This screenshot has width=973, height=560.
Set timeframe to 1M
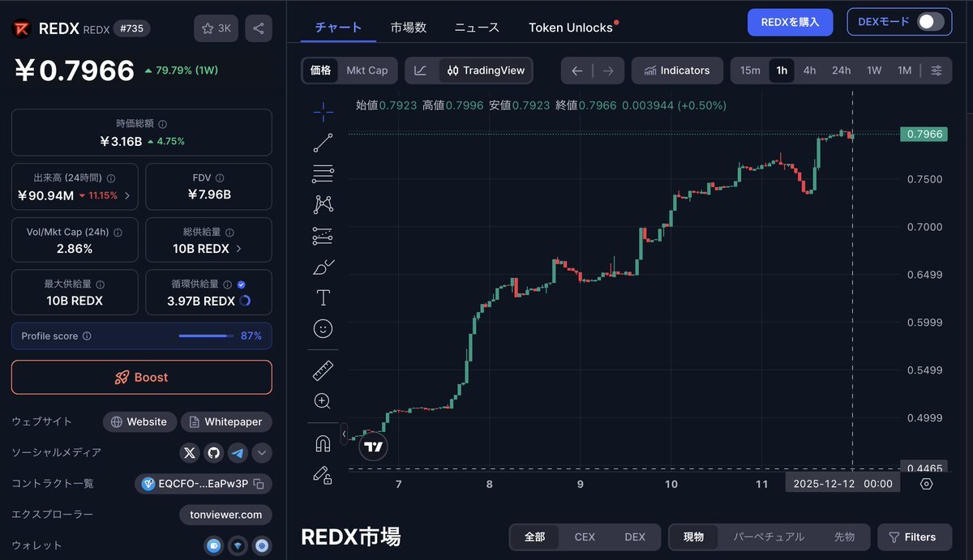[x=905, y=71]
